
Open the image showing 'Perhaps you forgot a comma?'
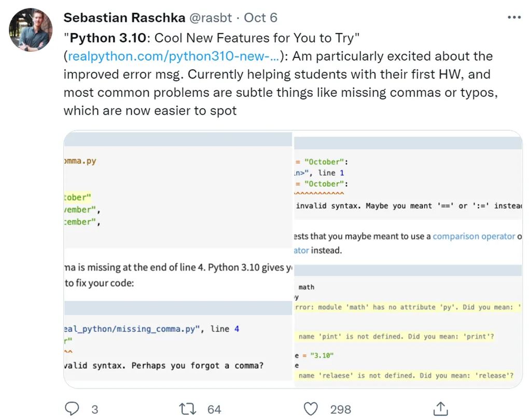point(178,342)
